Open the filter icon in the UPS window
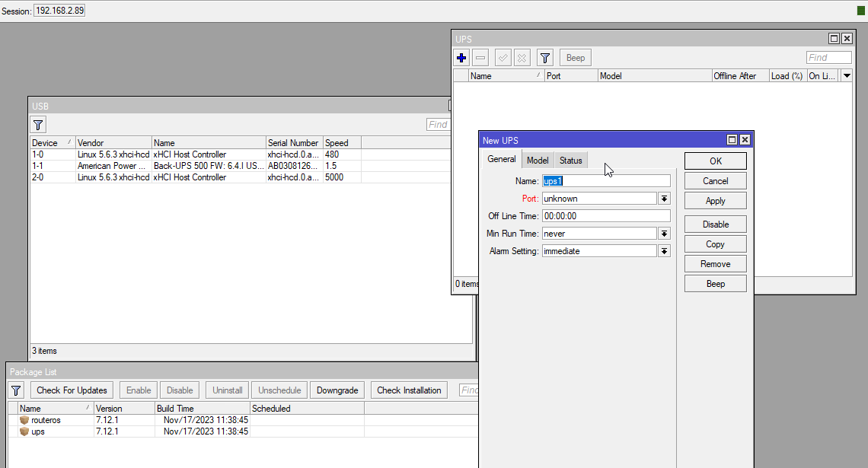 [x=544, y=57]
